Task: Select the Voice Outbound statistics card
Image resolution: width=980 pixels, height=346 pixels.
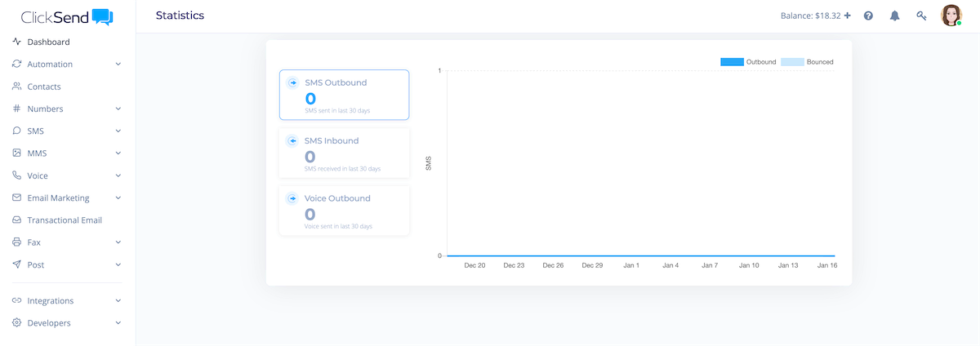Action: click(x=344, y=211)
